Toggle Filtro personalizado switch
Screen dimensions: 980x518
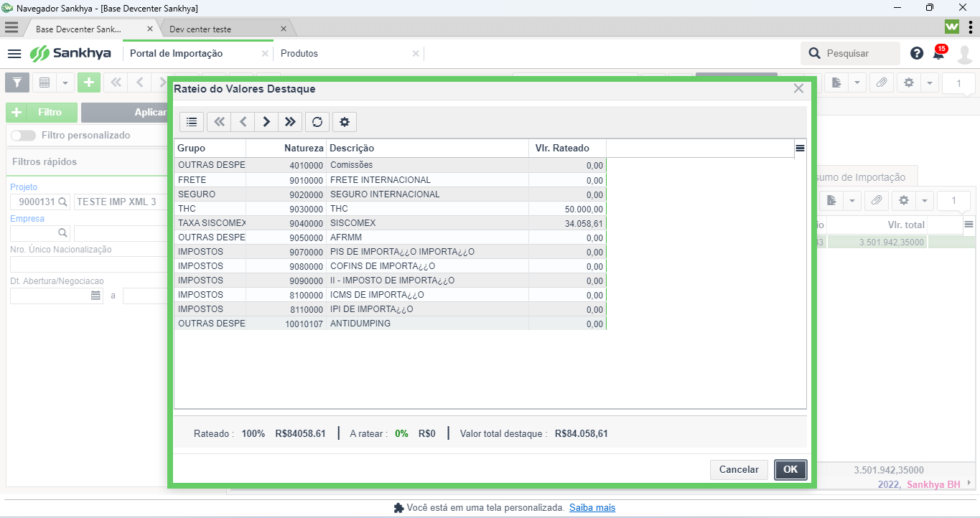pos(24,135)
